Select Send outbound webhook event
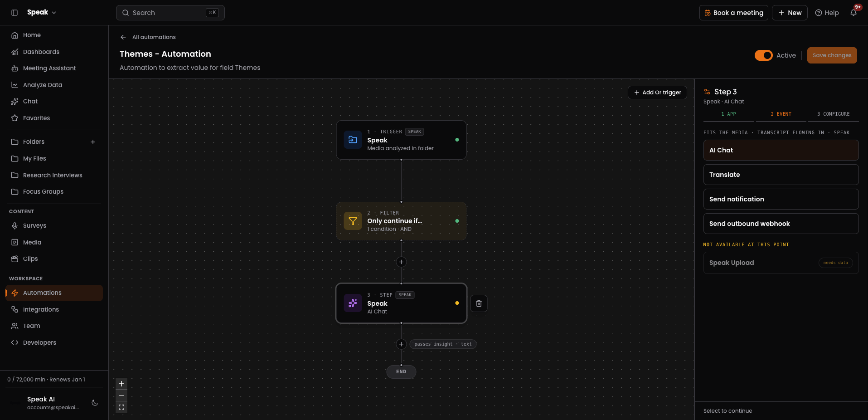This screenshot has width=868, height=420. coord(781,224)
